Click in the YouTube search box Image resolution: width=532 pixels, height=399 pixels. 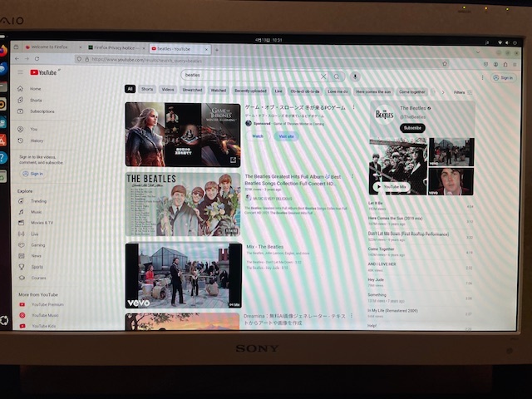[x=251, y=76]
